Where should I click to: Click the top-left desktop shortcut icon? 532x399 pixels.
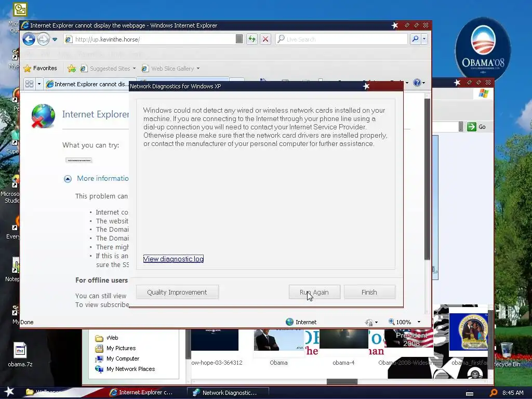tap(20, 9)
